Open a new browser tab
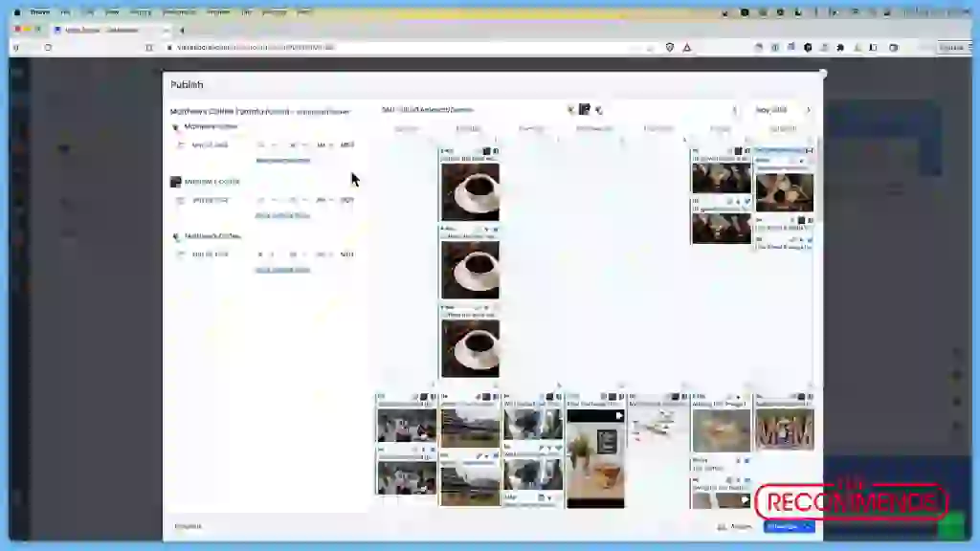This screenshot has height=551, width=980. pyautogui.click(x=182, y=30)
